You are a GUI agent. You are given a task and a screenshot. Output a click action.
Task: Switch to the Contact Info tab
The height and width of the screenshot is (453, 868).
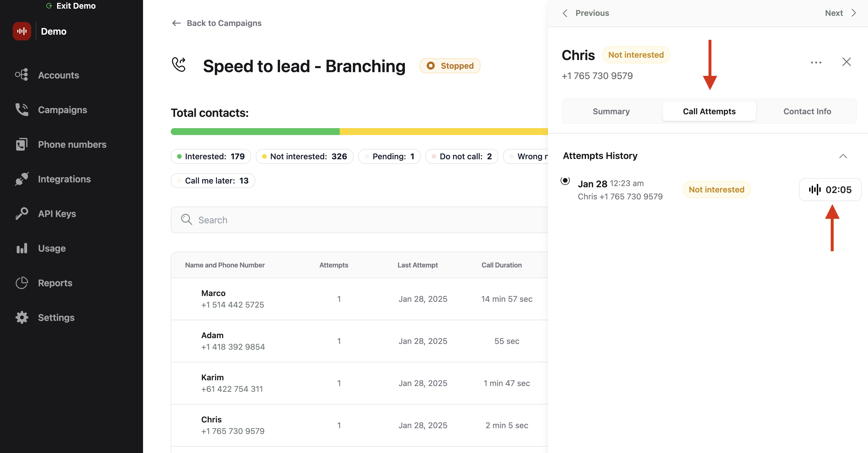click(807, 112)
